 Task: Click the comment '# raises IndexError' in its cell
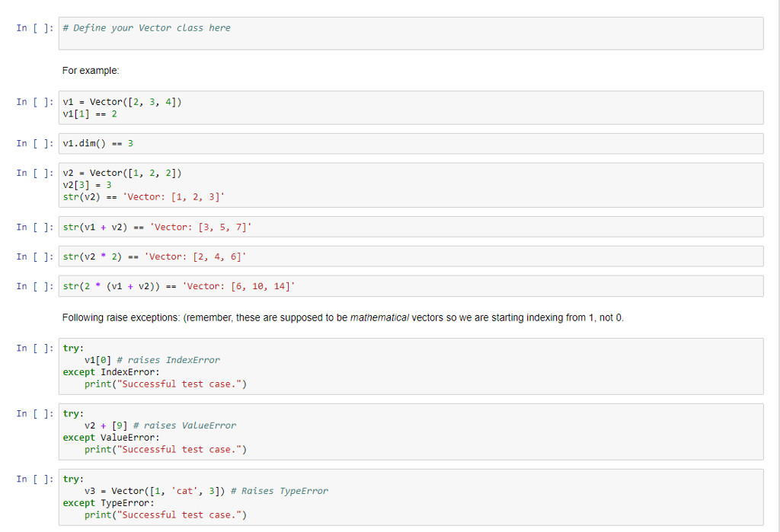[142, 360]
